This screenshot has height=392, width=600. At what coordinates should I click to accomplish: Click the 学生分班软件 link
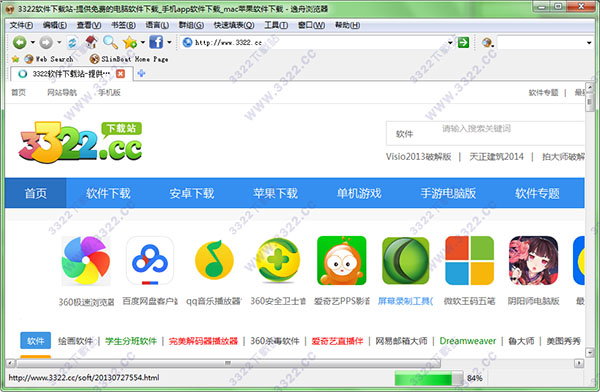coord(131,341)
